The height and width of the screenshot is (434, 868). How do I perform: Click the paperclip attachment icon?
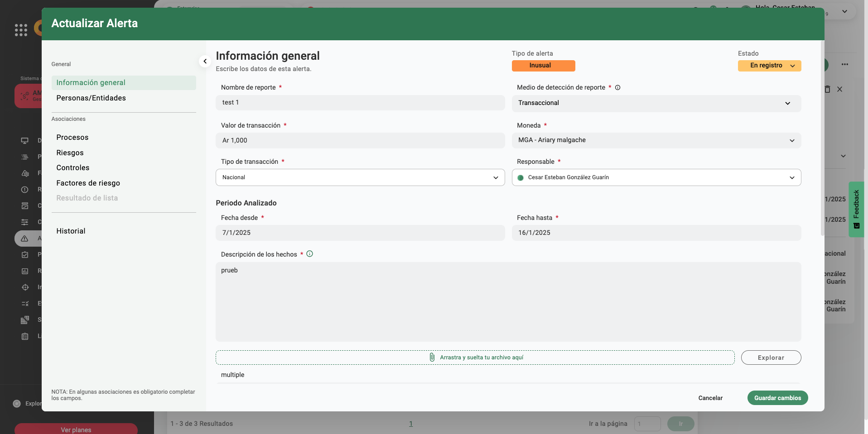coord(432,358)
